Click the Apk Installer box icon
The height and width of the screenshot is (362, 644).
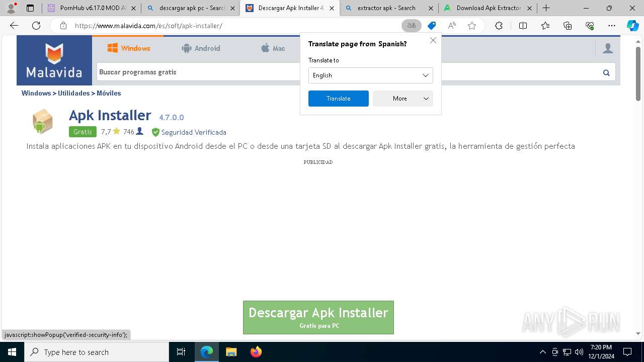click(42, 122)
